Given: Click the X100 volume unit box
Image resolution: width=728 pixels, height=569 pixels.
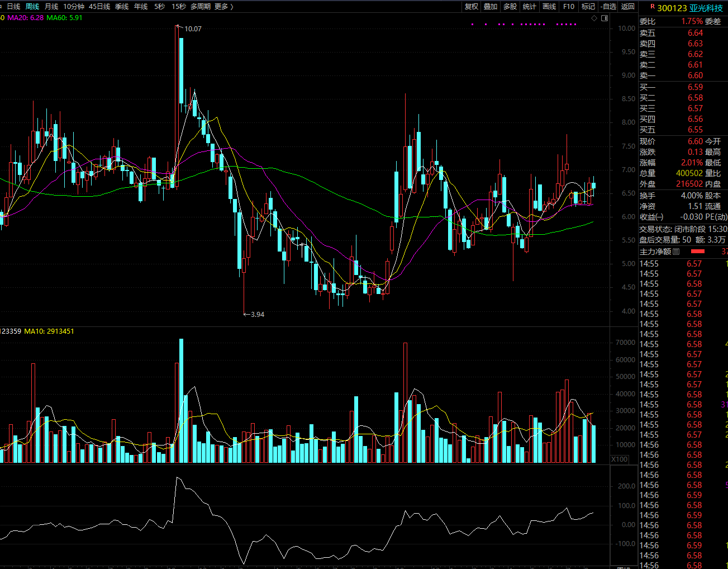Looking at the screenshot, I should point(619,459).
